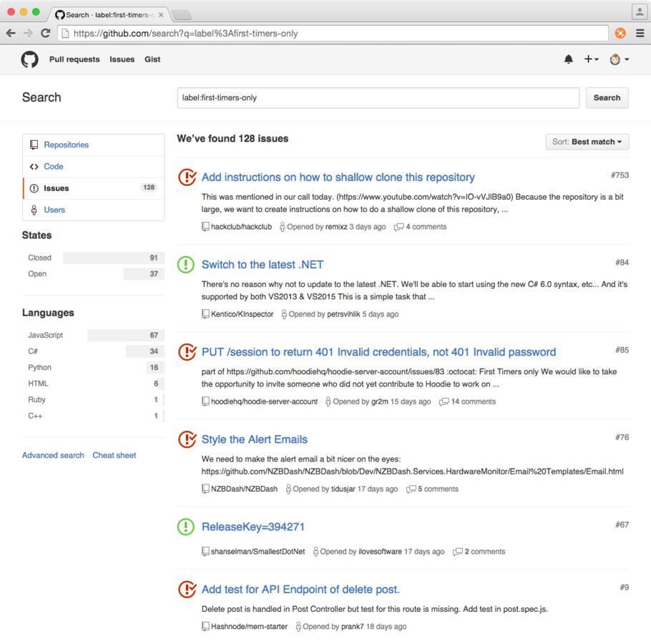Click open-issue icon next to ReleaseKey=394271
Screen dimensions: 651x644
click(185, 527)
